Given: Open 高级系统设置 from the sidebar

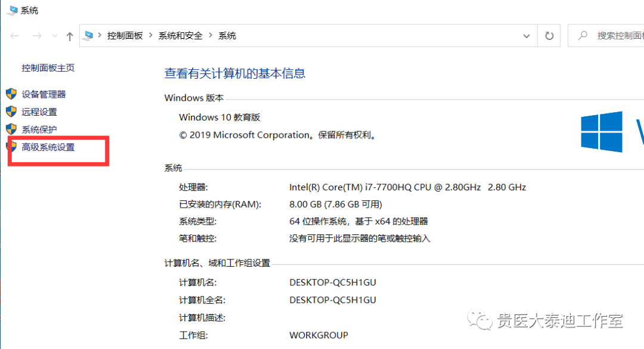Looking at the screenshot, I should (x=48, y=147).
